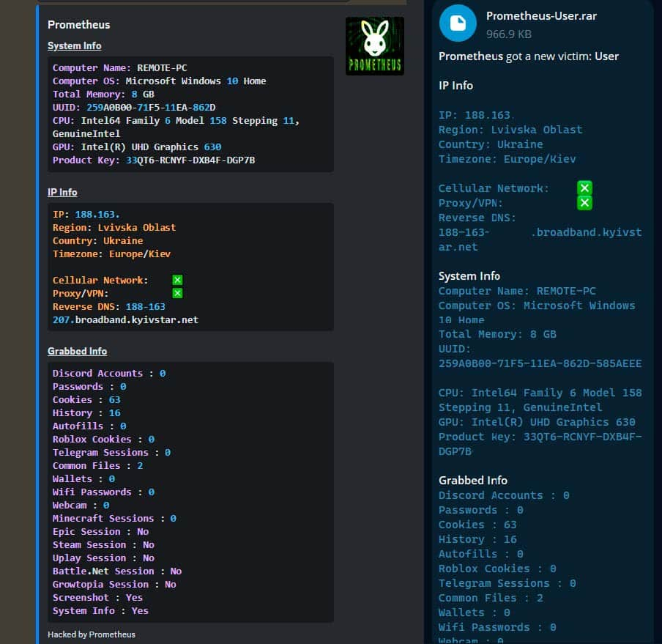662x644 pixels.
Task: Click the document glyph inside the attachment circle
Action: tap(458, 22)
